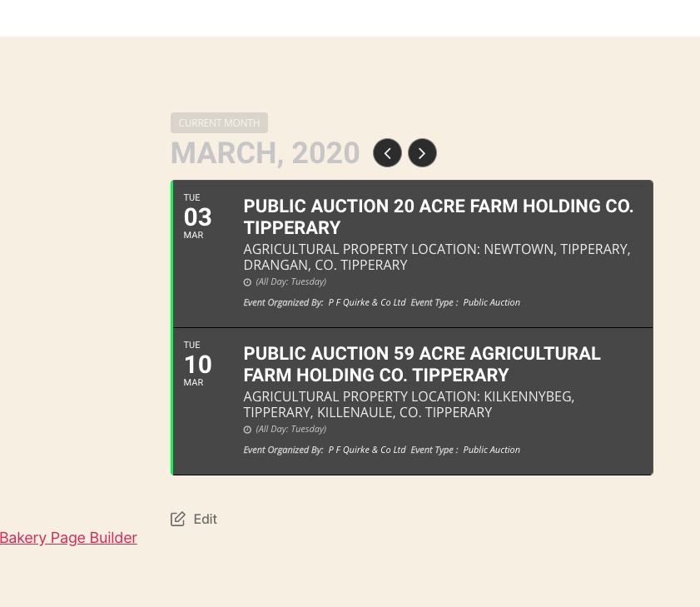Jump to calendar with Current Month button
700x607 pixels.
tap(219, 122)
